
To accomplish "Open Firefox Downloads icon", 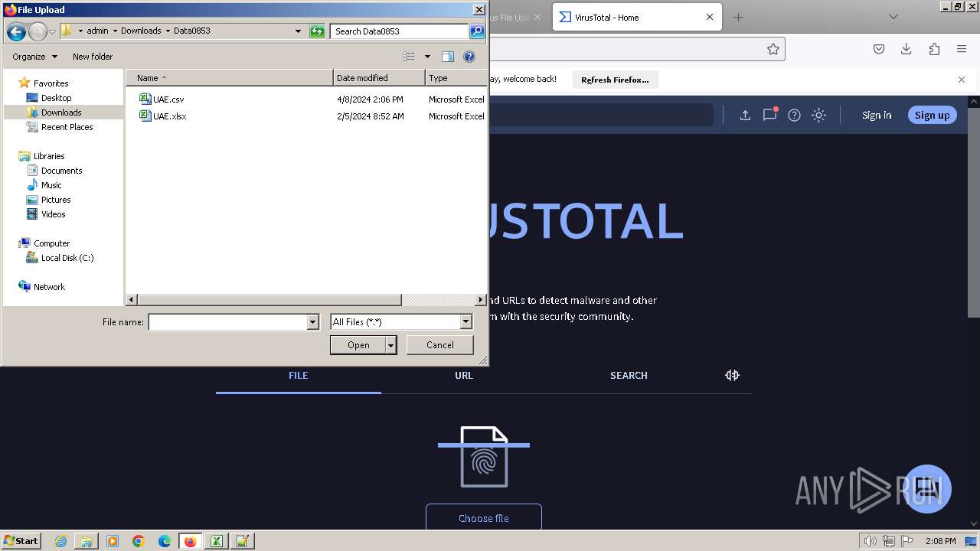I will [906, 49].
